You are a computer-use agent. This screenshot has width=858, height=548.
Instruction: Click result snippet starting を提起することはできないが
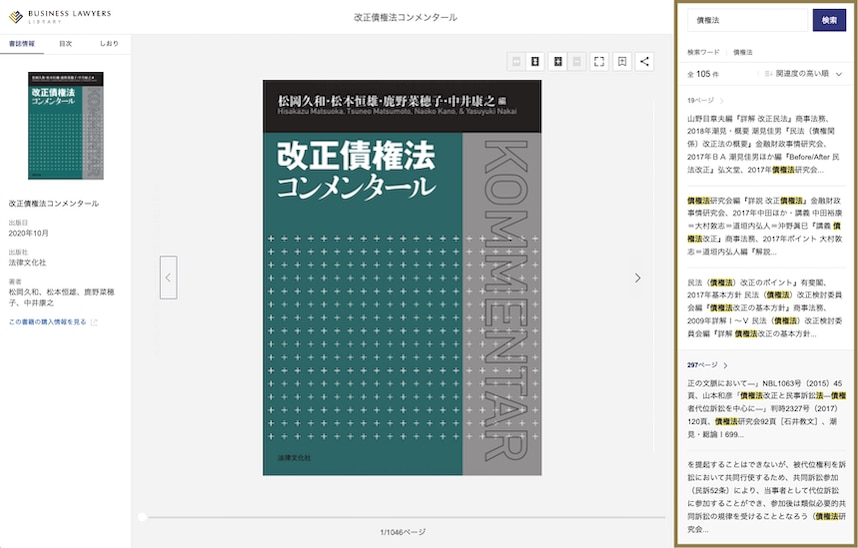point(766,497)
